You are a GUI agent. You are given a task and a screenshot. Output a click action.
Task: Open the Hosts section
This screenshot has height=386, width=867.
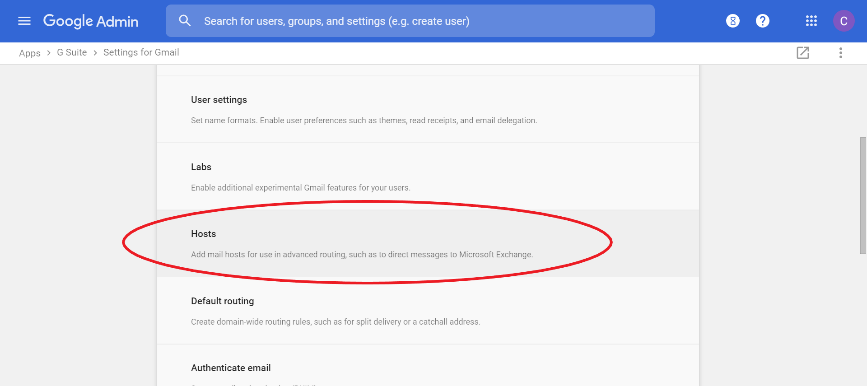click(428, 243)
